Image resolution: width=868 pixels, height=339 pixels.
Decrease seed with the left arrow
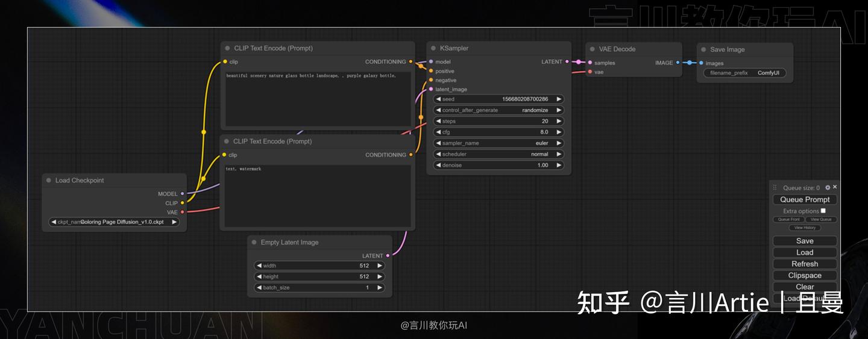pyautogui.click(x=438, y=99)
